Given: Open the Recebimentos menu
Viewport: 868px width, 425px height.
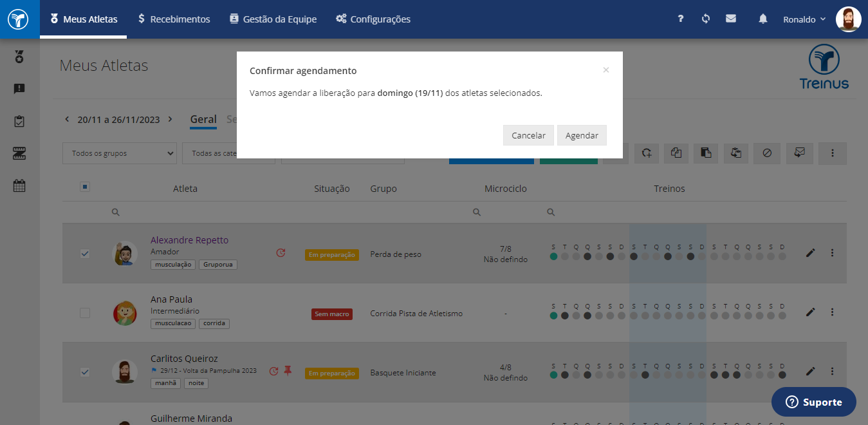Looking at the screenshot, I should (x=174, y=19).
